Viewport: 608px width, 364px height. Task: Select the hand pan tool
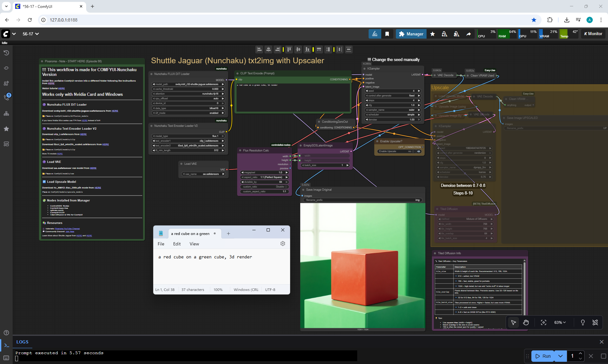[526, 322]
